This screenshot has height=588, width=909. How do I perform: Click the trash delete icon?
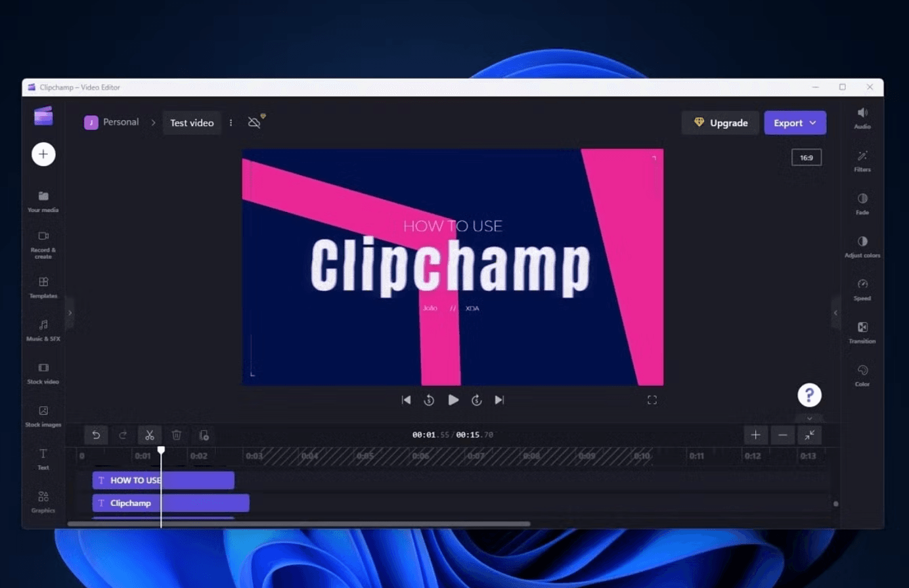tap(177, 435)
